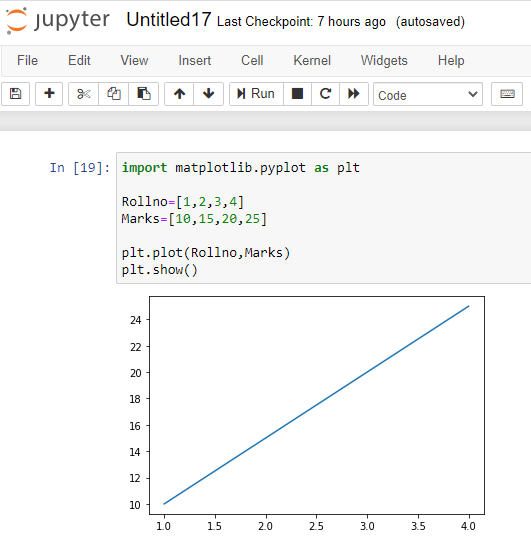
Task: Click y-axis tick label 24
Action: point(136,320)
